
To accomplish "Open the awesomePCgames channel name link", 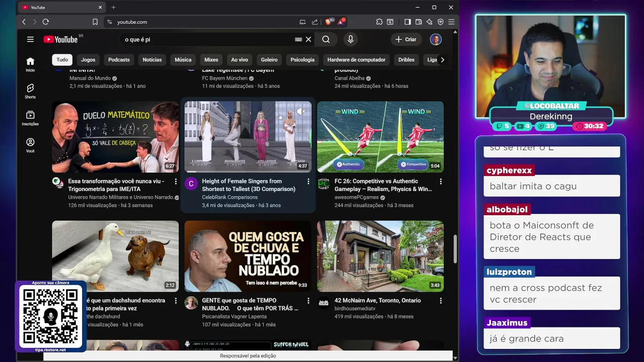I will 358,197.
